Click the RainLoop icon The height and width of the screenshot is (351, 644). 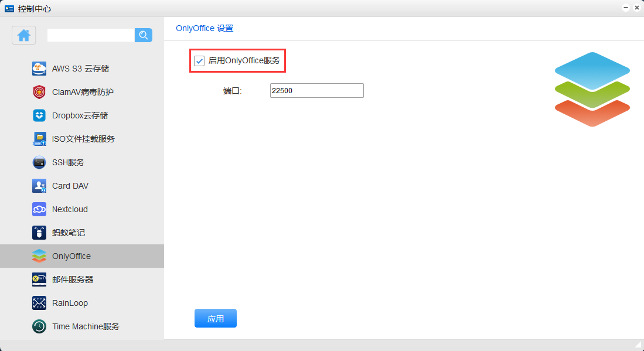pos(39,302)
